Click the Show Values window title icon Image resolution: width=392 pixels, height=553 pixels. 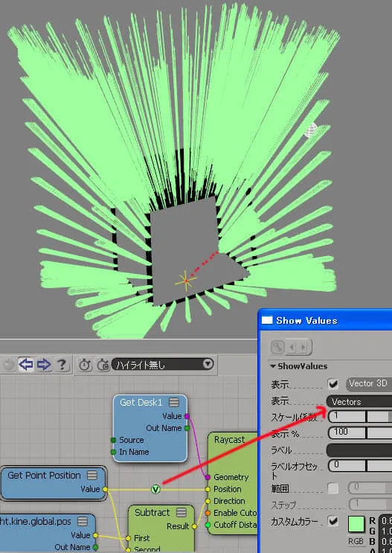point(267,320)
